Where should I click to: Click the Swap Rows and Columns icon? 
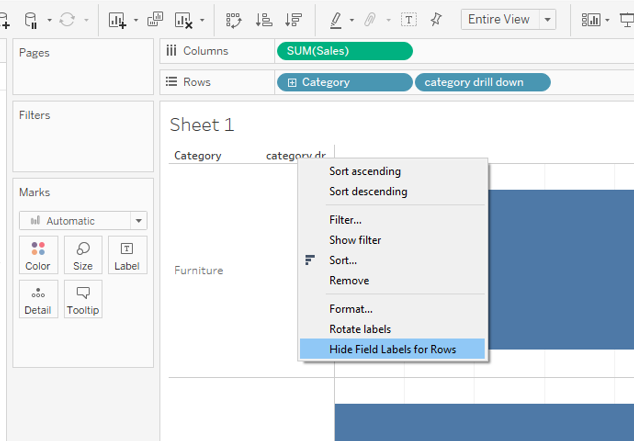click(234, 20)
